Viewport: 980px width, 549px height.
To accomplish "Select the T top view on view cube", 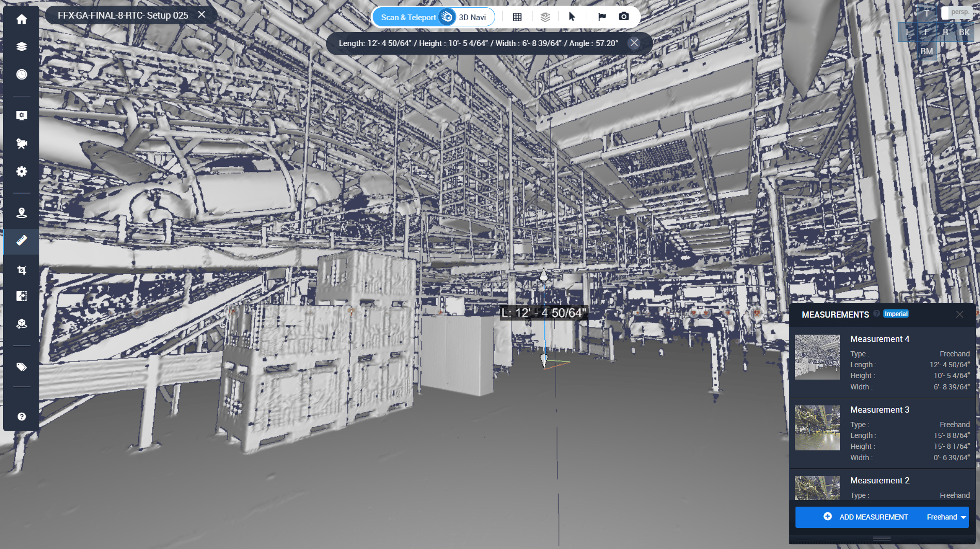I will coord(927,13).
